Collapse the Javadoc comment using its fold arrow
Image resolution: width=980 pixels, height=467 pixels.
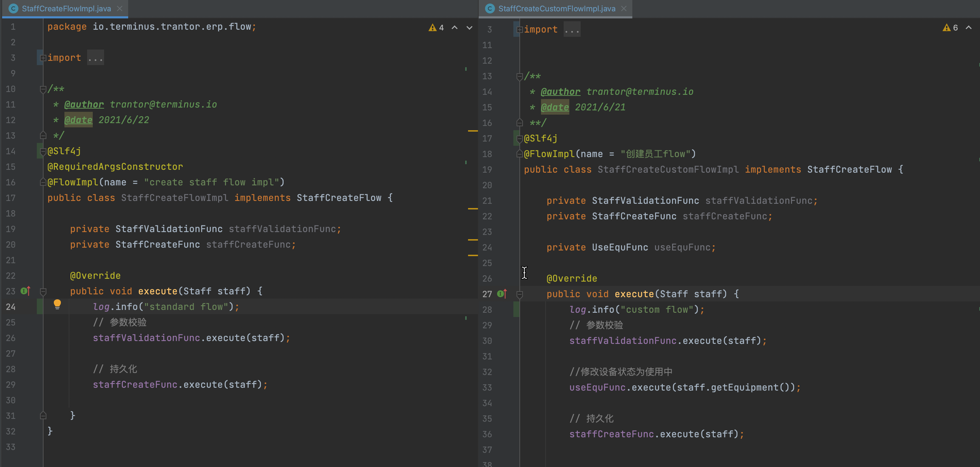coord(42,90)
